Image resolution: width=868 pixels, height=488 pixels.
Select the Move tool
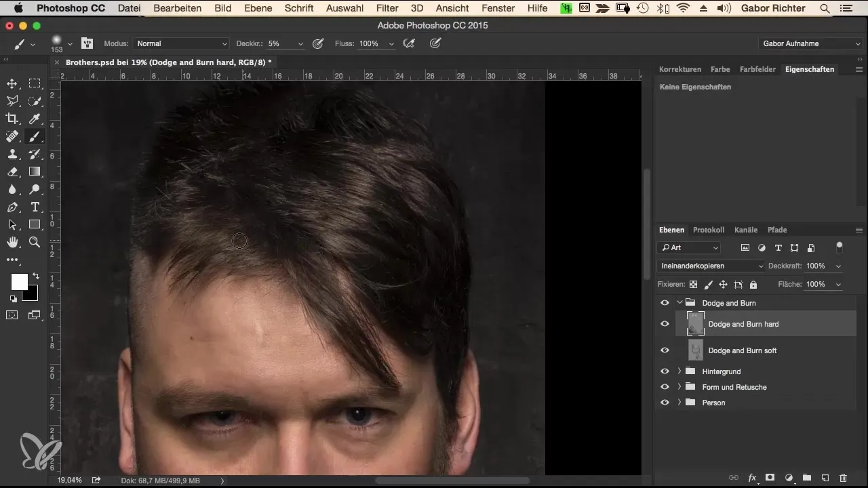point(12,83)
